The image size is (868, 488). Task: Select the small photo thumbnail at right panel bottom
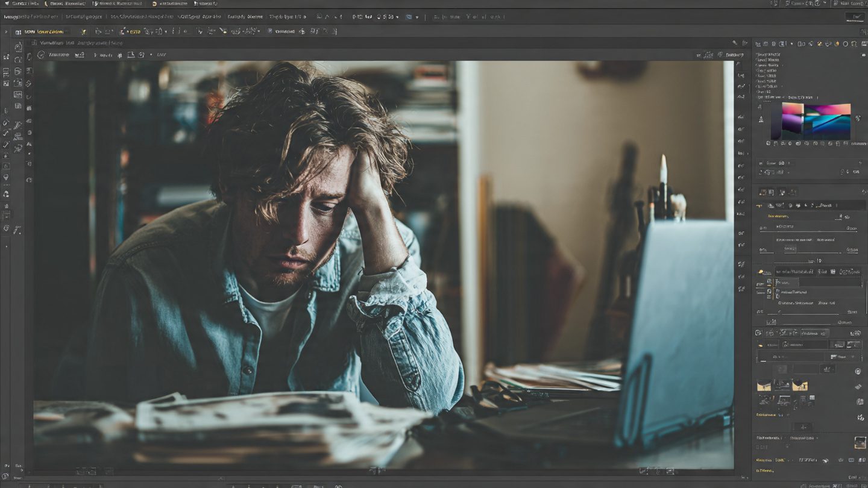[860, 443]
